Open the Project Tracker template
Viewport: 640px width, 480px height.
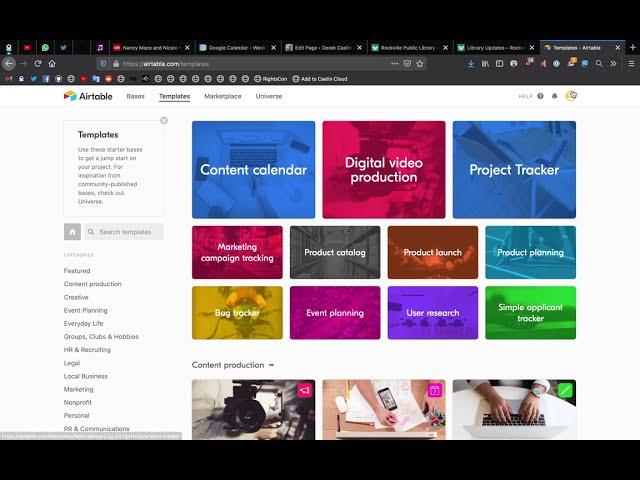click(x=514, y=170)
